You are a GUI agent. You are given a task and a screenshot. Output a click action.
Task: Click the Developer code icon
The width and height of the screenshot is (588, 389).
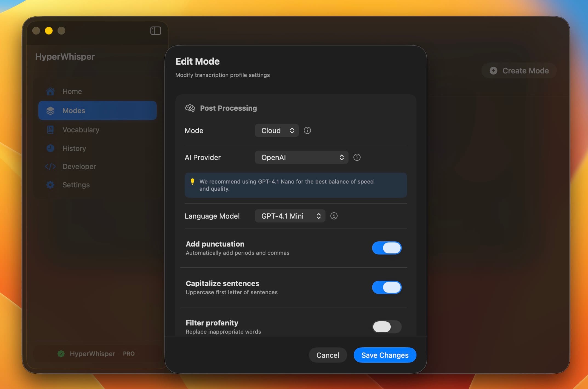[50, 166]
